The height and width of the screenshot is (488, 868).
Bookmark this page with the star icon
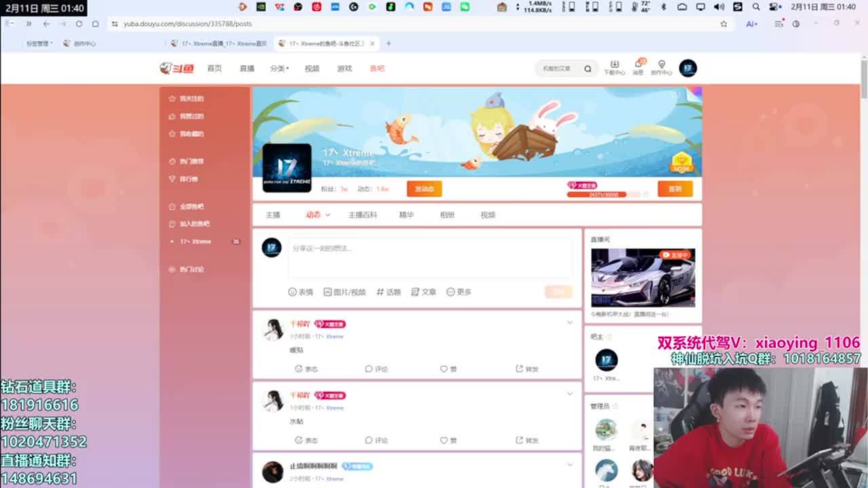(x=724, y=24)
